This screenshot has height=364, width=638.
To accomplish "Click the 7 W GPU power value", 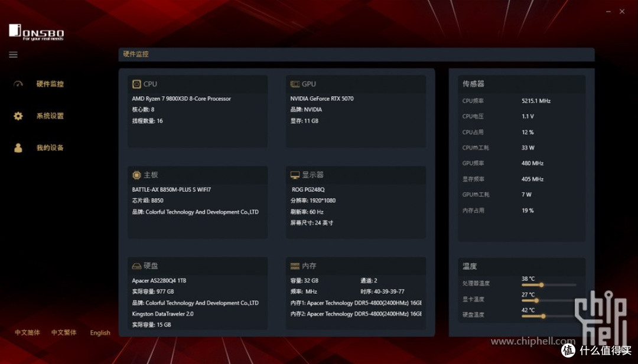I will [x=526, y=195].
